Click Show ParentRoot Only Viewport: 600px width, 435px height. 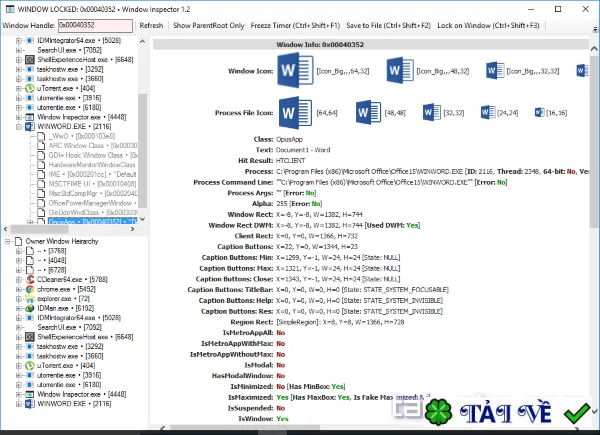[x=209, y=26]
